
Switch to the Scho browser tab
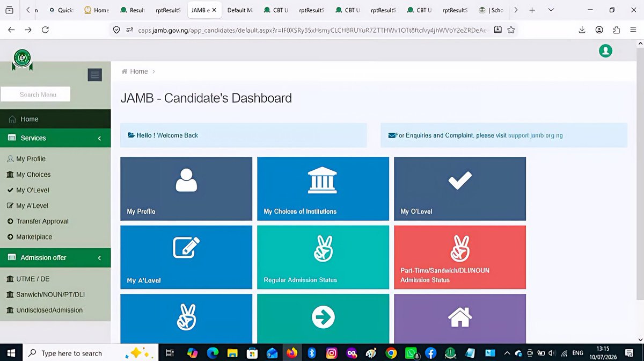pyautogui.click(x=491, y=10)
